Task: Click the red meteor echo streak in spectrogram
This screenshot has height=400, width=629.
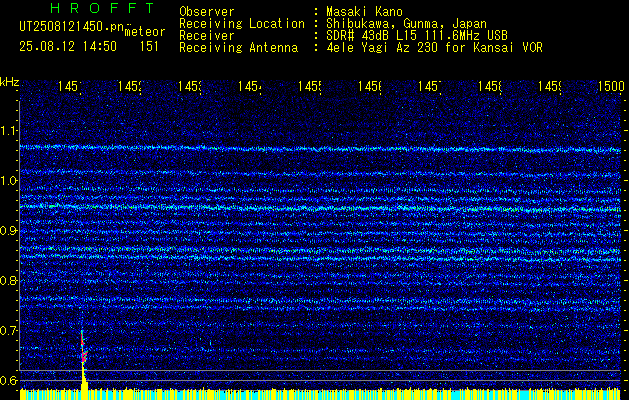Action: pyautogui.click(x=83, y=348)
